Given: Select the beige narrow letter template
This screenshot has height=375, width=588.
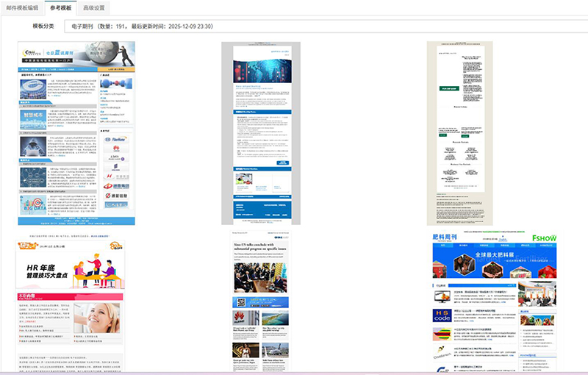Looking at the screenshot, I should pos(459,132).
